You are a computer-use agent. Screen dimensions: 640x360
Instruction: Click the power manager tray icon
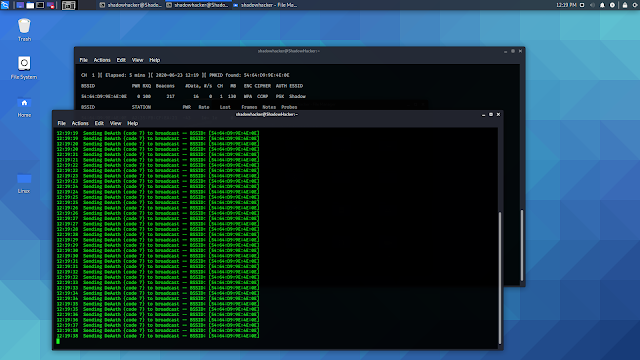(x=612, y=5)
